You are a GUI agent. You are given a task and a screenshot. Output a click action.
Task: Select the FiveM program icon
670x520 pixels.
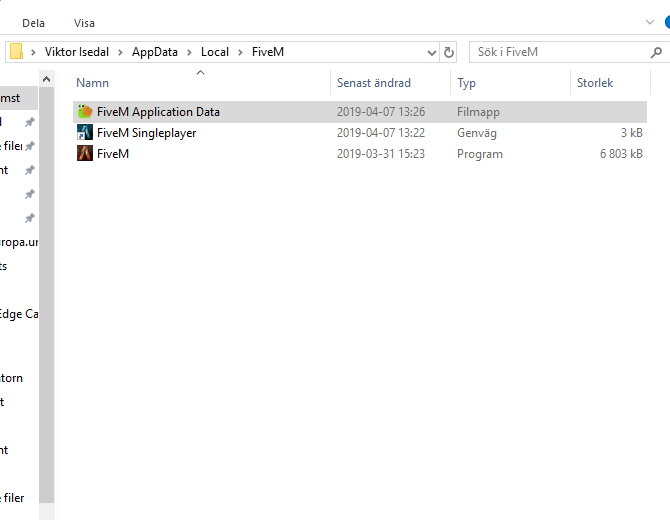(85, 153)
